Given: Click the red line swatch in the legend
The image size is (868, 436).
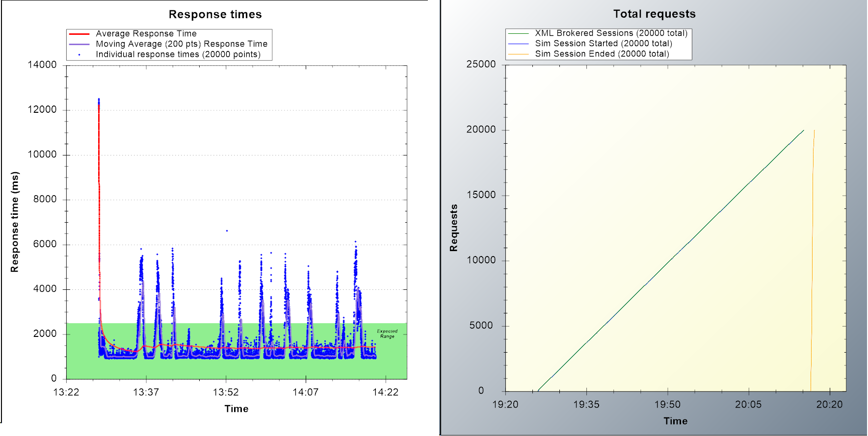Looking at the screenshot, I should (79, 34).
